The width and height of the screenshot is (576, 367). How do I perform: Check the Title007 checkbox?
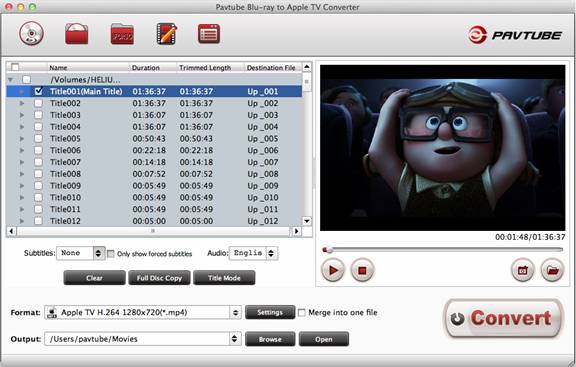[38, 162]
